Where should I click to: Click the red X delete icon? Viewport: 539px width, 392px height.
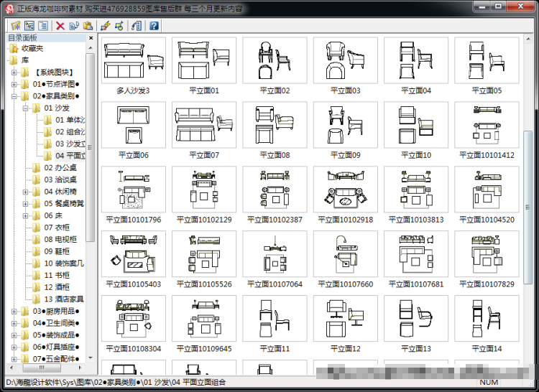click(60, 26)
